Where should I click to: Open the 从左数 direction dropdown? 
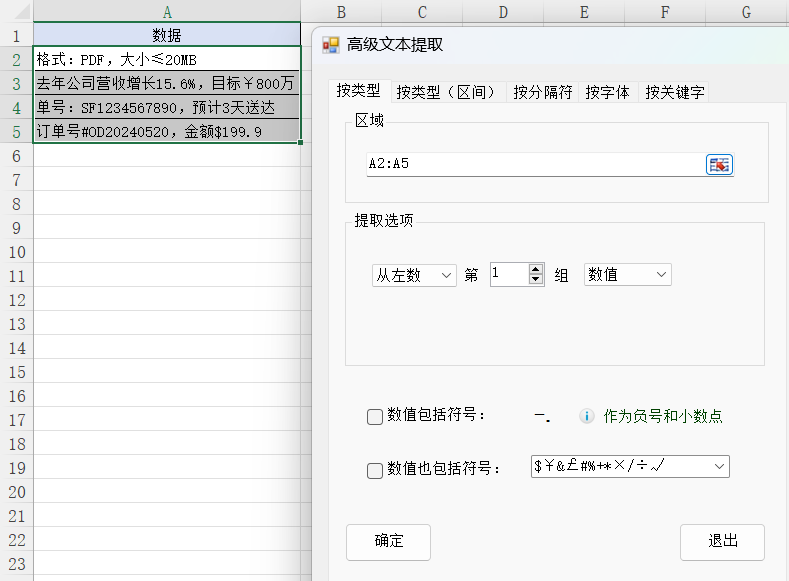coord(414,275)
